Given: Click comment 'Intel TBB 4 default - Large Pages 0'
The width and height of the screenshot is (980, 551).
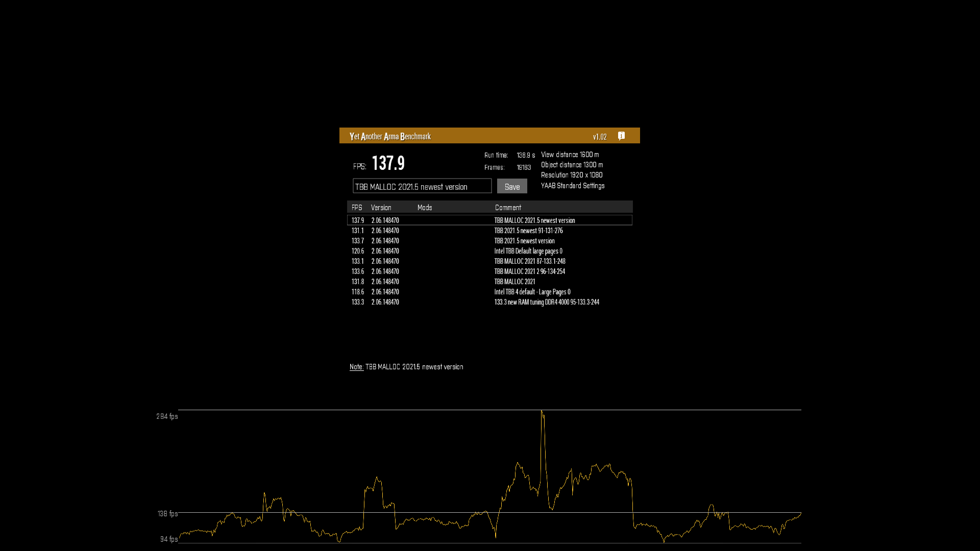Looking at the screenshot, I should tap(532, 292).
